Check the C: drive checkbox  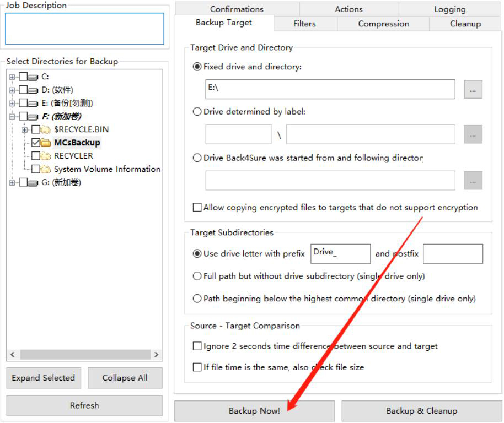tap(23, 77)
